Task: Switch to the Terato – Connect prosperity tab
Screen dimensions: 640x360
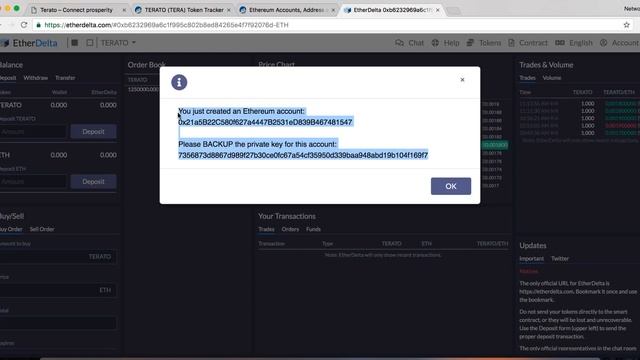Action: (76, 10)
